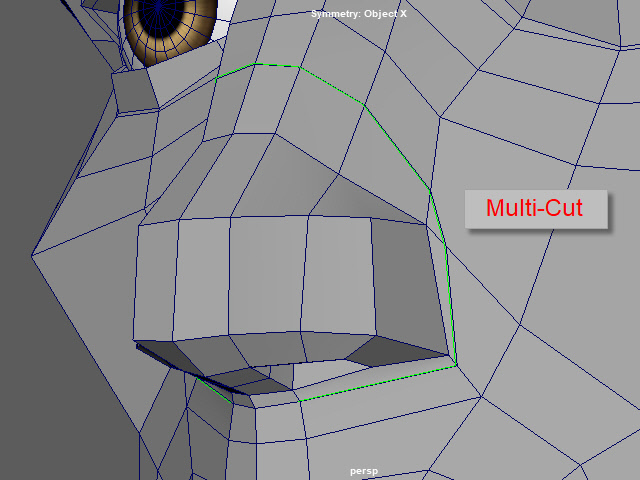Select the small quad face below the eye

tap(134, 92)
